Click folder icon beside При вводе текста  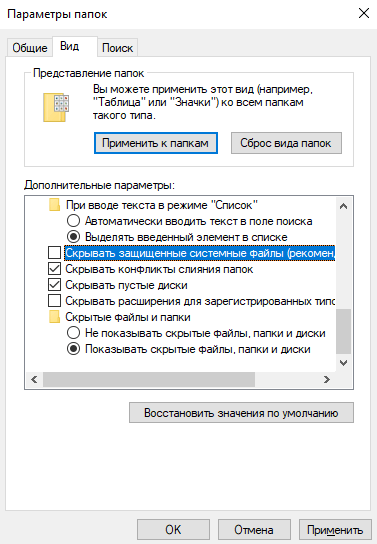(x=54, y=205)
